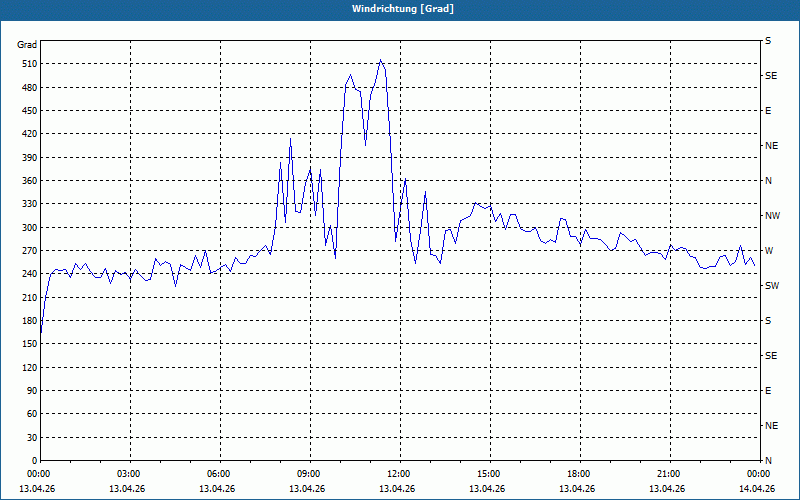Select the 21:00 time axis label
The height and width of the screenshot is (500, 800).
(669, 474)
